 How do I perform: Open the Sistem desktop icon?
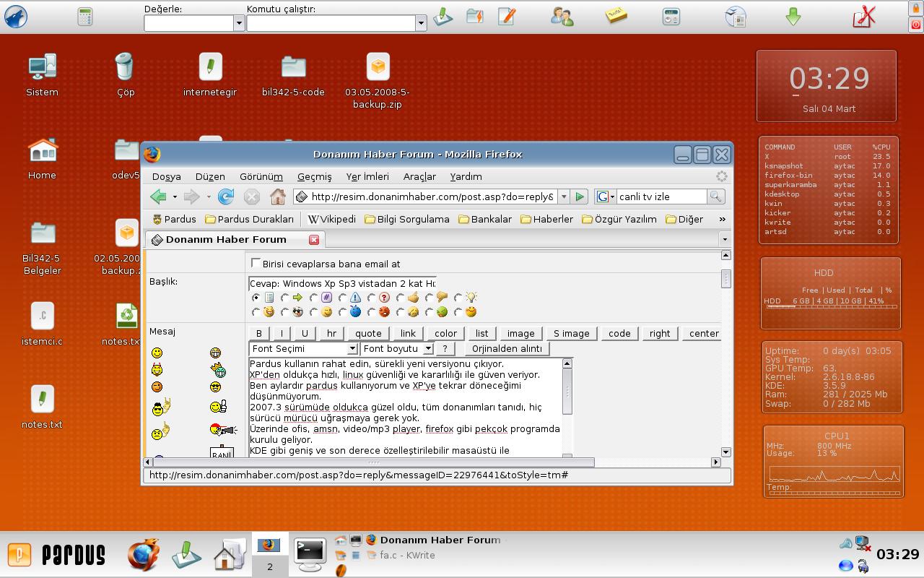point(42,67)
